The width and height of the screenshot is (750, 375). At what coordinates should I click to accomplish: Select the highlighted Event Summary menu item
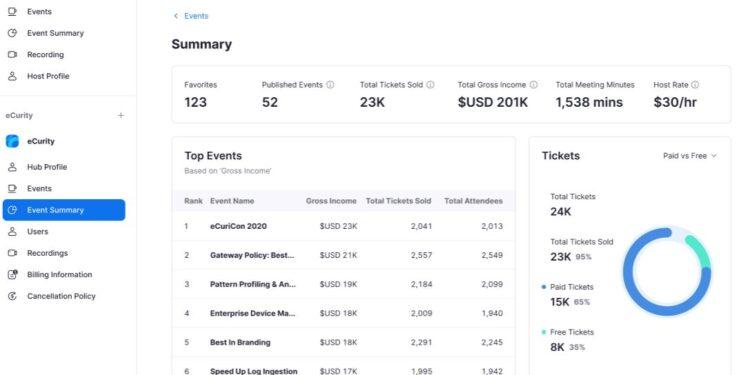(64, 210)
